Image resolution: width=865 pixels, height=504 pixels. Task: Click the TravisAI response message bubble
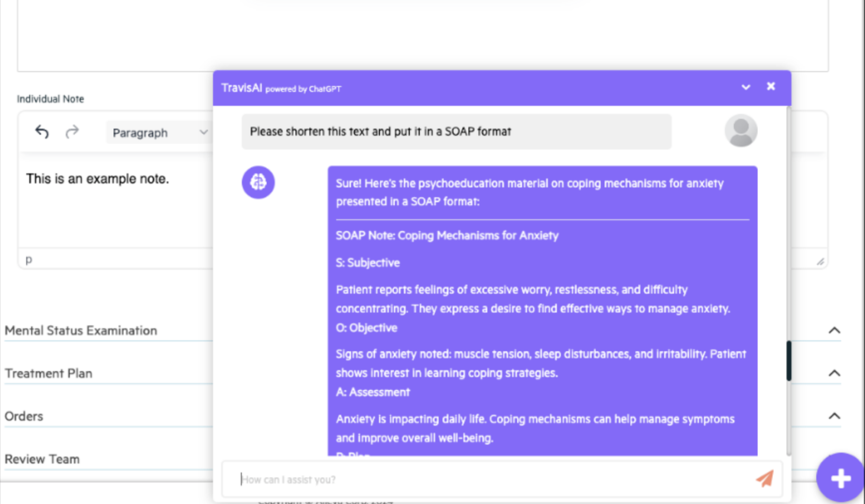tap(542, 310)
